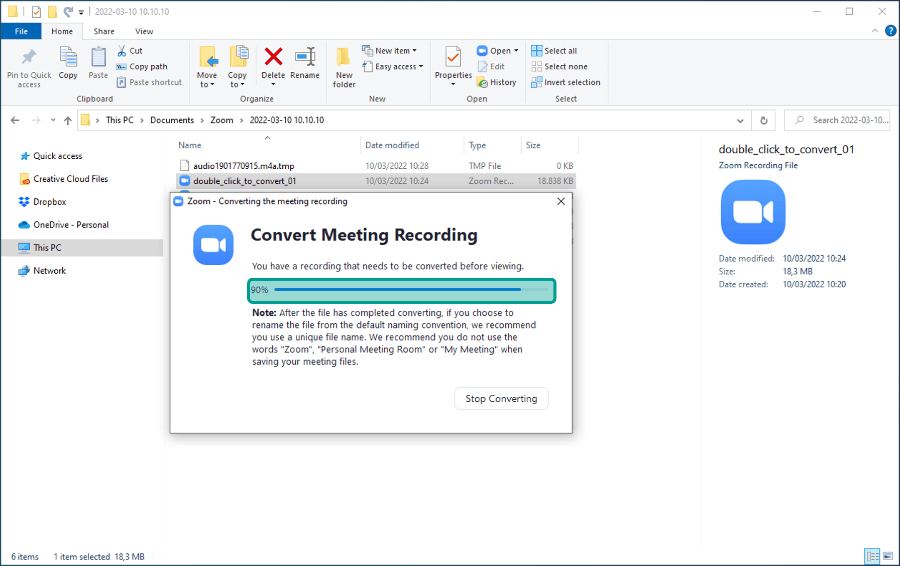Click Select all
The width and height of the screenshot is (900, 566).
point(554,51)
